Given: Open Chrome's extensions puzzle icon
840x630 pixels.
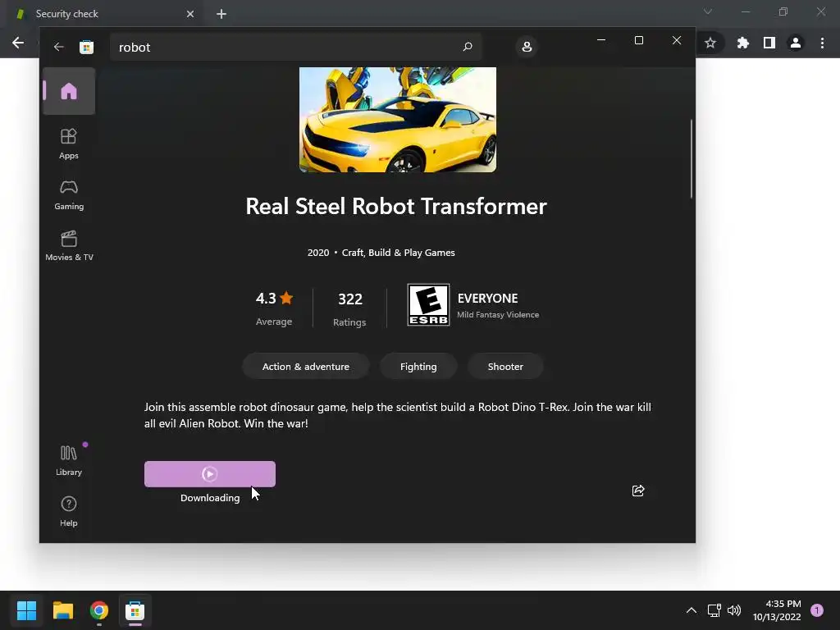Looking at the screenshot, I should pos(742,43).
